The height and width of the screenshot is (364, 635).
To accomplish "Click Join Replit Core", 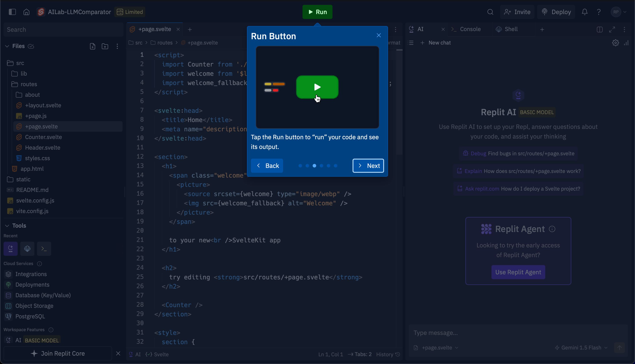I will pos(58,353).
